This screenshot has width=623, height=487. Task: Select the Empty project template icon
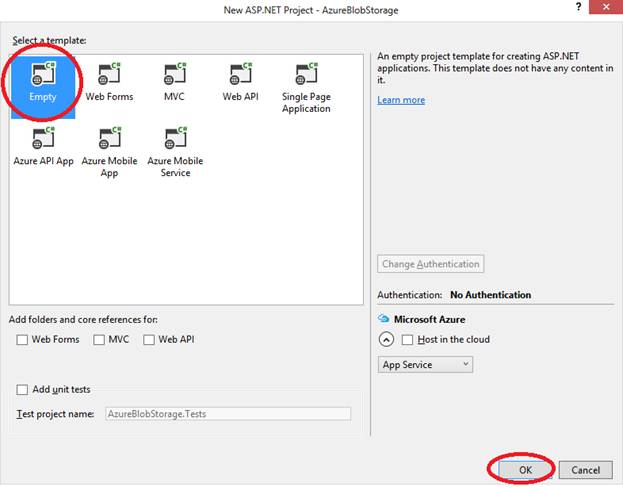[43, 73]
